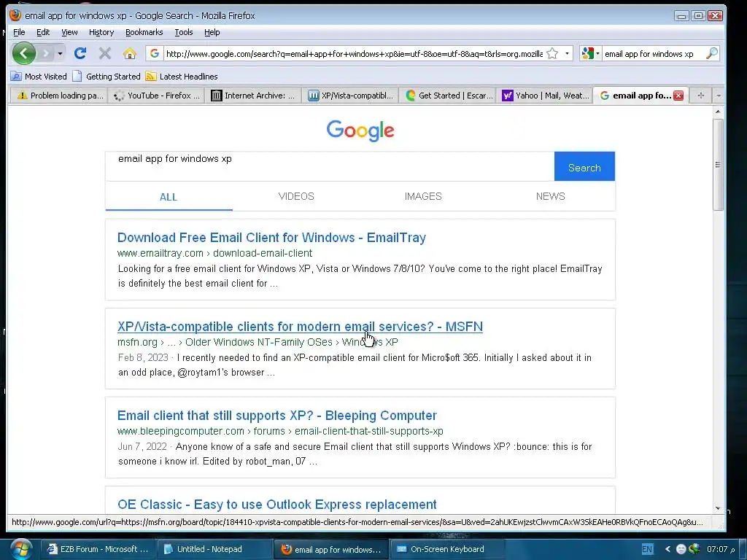Select the NEWS results tab
Screen dimensions: 747x560
click(550, 196)
